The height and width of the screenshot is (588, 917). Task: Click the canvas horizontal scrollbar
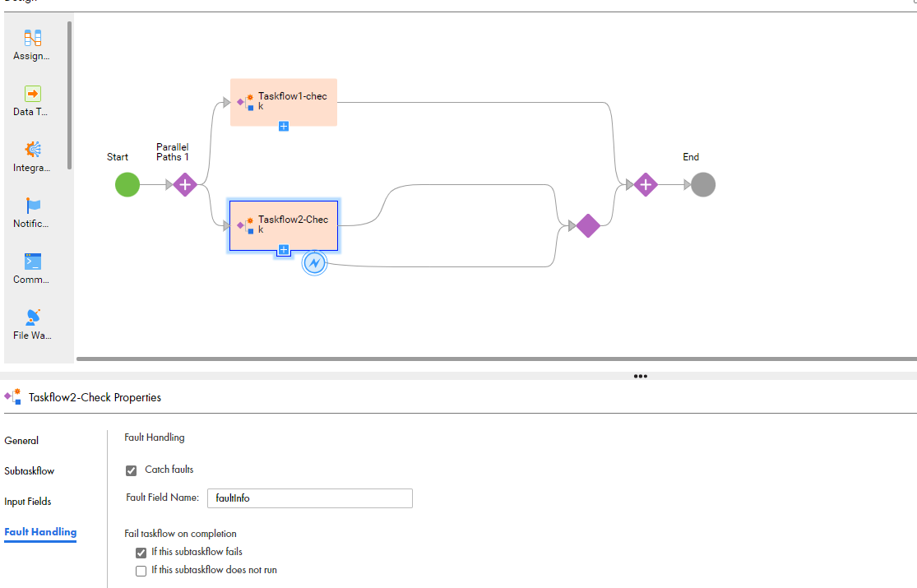pos(497,359)
